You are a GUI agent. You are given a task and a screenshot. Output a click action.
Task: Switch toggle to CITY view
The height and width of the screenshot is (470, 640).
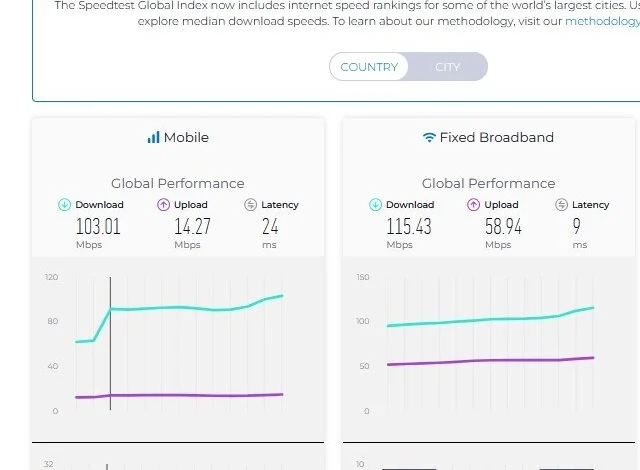coord(448,67)
